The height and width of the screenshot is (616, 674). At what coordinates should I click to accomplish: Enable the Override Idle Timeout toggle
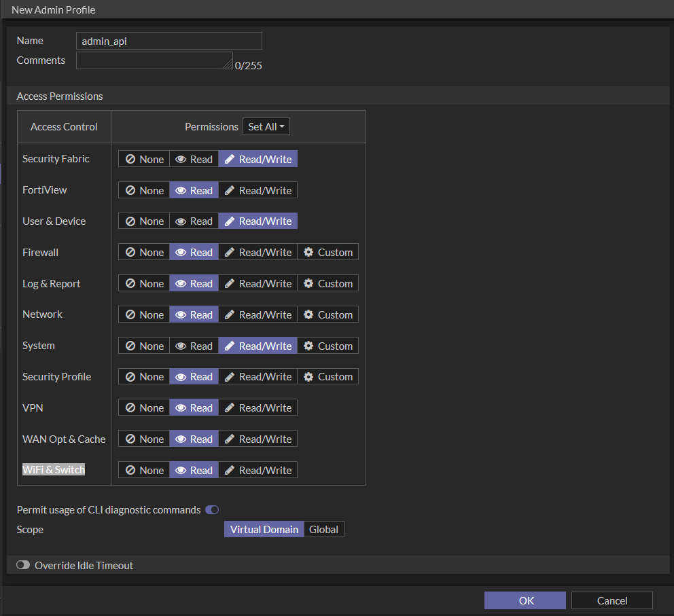coord(22,564)
